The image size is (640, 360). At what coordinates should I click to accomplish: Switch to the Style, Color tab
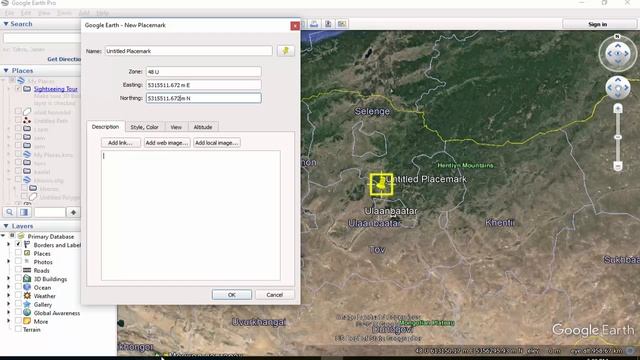point(144,127)
